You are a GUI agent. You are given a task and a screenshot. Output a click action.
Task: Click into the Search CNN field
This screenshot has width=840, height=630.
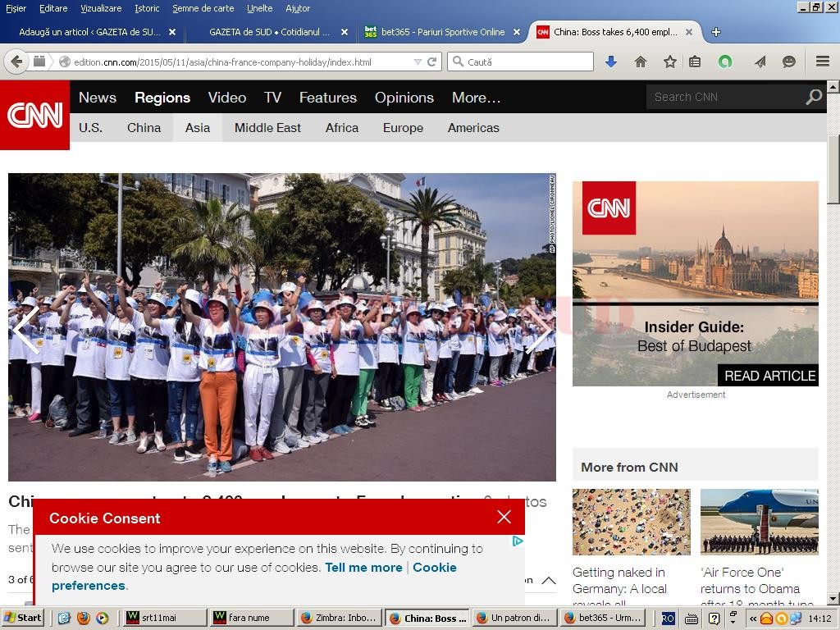(726, 97)
